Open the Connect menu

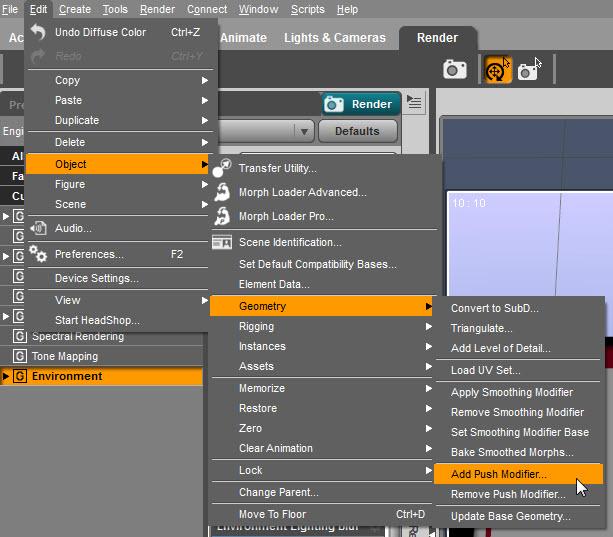[207, 9]
